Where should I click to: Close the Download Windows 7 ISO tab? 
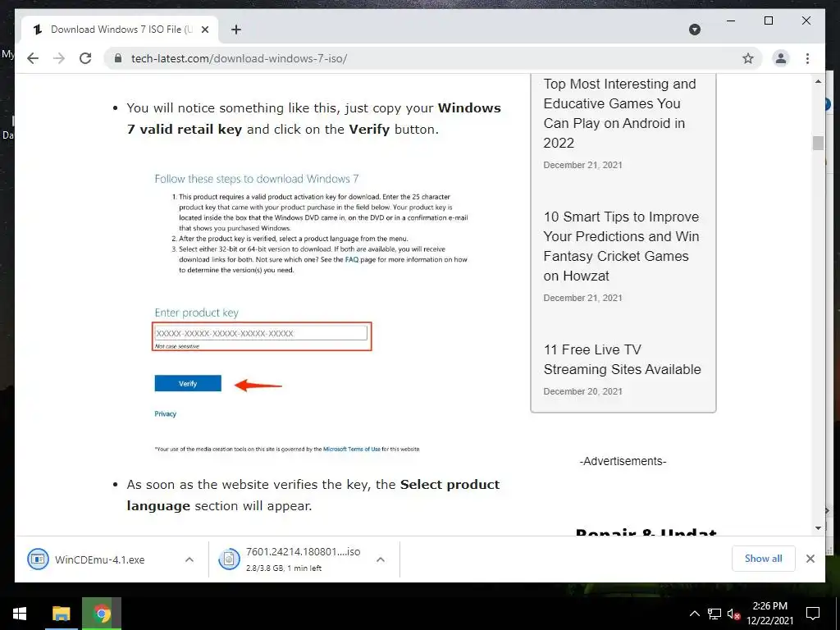click(204, 30)
